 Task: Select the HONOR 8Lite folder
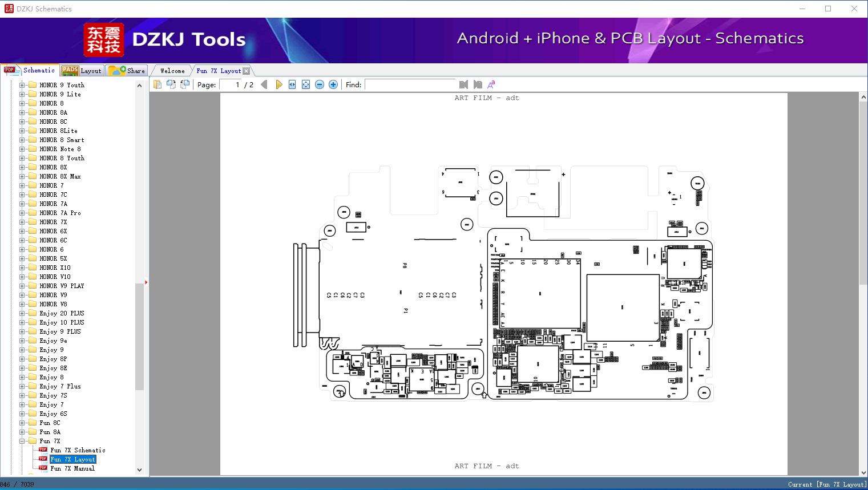point(58,131)
